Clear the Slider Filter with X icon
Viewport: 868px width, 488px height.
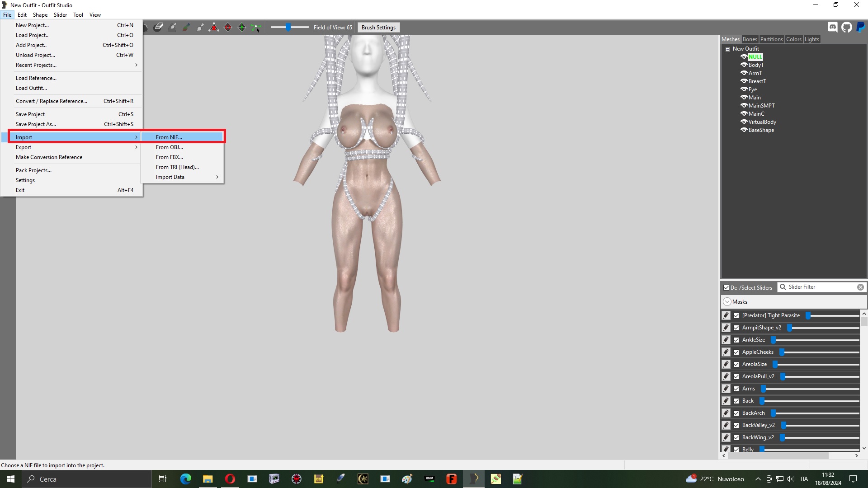(860, 287)
